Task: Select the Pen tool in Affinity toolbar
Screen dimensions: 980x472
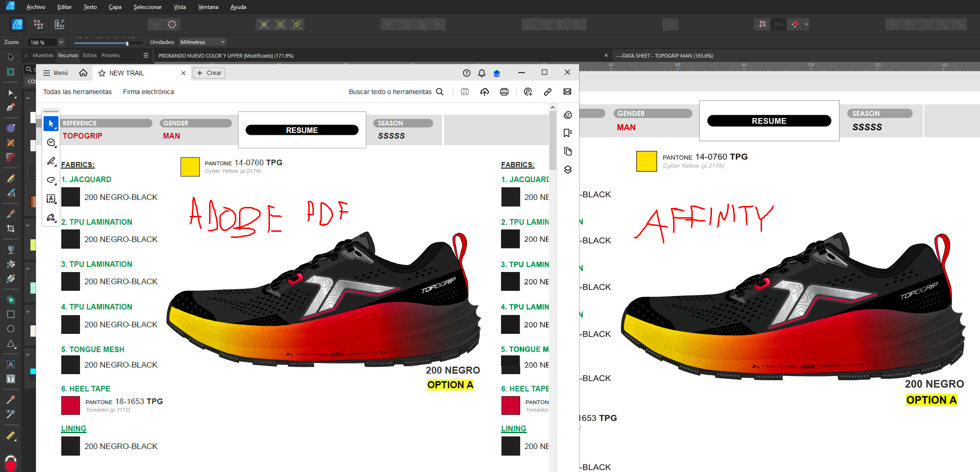Action: click(x=11, y=107)
